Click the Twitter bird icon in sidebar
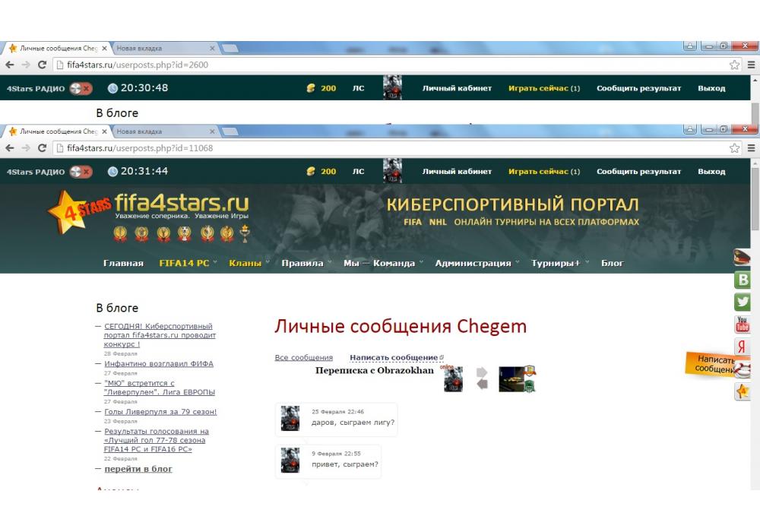 pos(743,302)
